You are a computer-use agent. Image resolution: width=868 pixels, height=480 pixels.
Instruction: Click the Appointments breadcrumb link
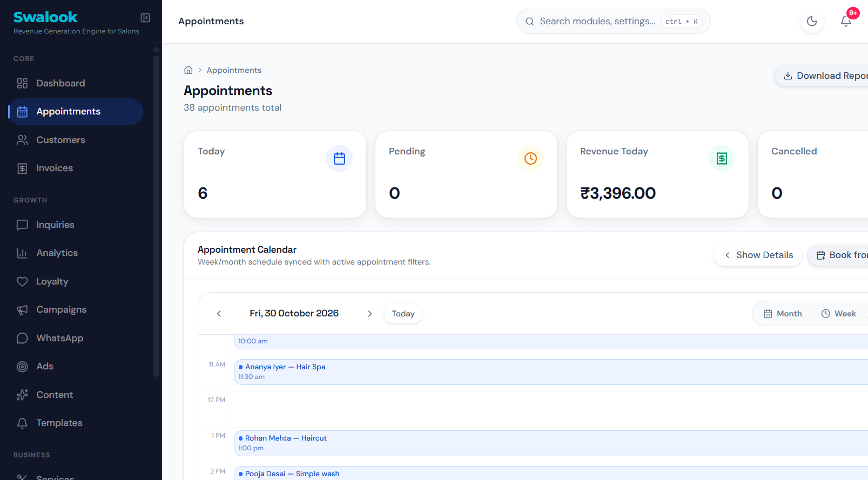(234, 70)
